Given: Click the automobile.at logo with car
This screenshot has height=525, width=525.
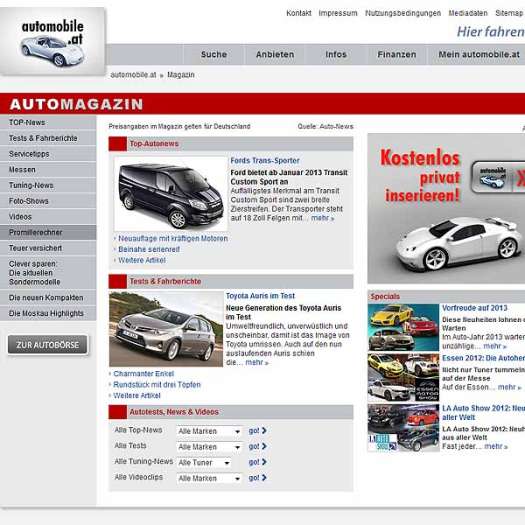Looking at the screenshot, I should (x=53, y=42).
